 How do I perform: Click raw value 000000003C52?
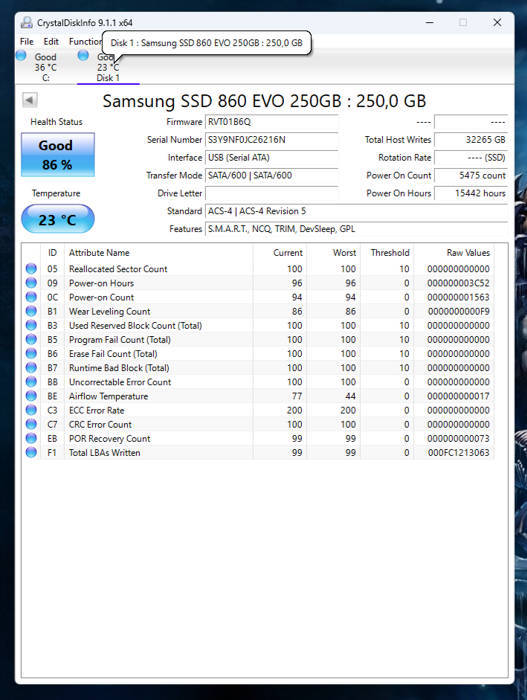458,283
